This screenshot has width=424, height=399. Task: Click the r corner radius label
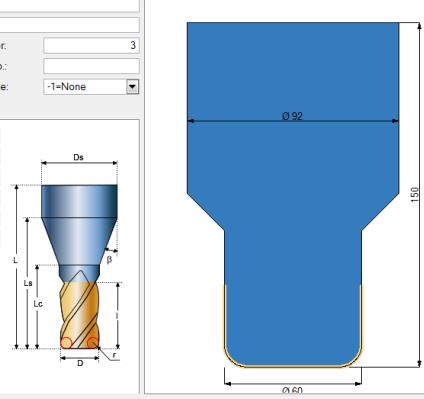coord(114,355)
